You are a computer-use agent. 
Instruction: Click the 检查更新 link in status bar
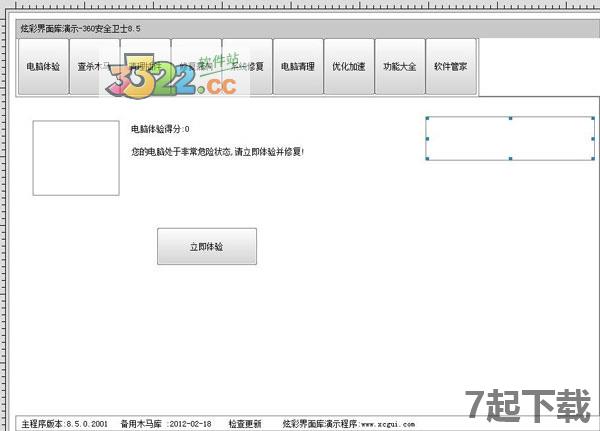[245, 424]
